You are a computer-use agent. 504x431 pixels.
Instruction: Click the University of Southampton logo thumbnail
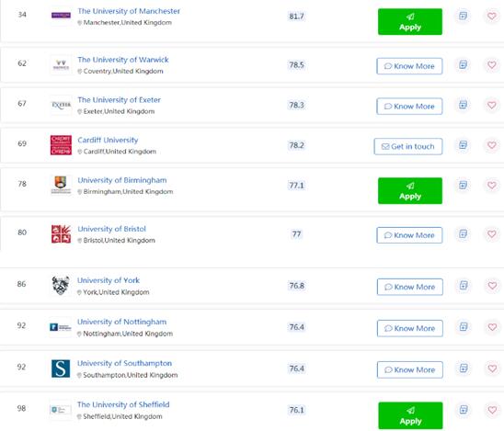coord(61,369)
